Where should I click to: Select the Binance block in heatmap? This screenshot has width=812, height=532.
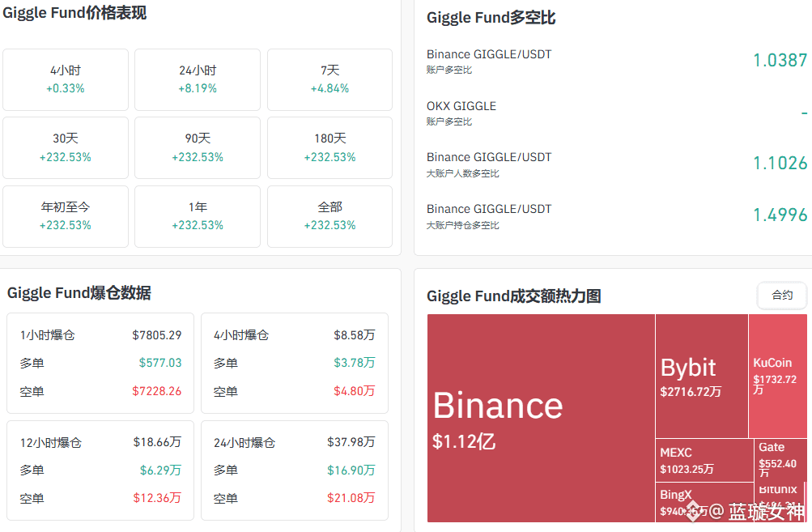pyautogui.click(x=541, y=418)
